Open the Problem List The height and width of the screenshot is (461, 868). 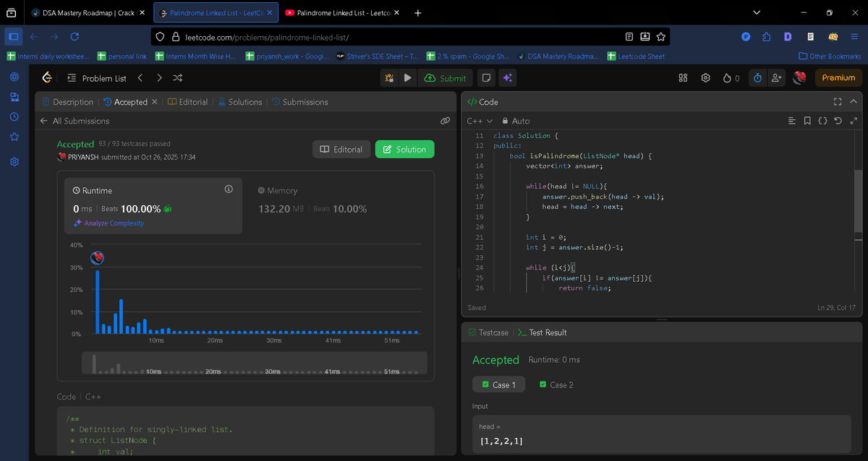(x=96, y=78)
